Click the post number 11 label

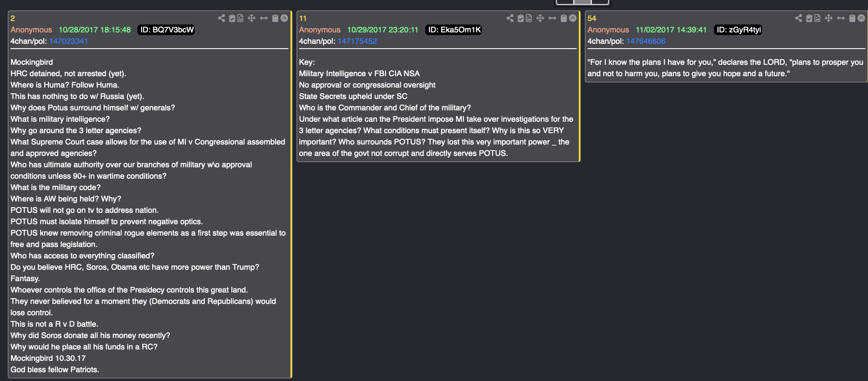(303, 18)
